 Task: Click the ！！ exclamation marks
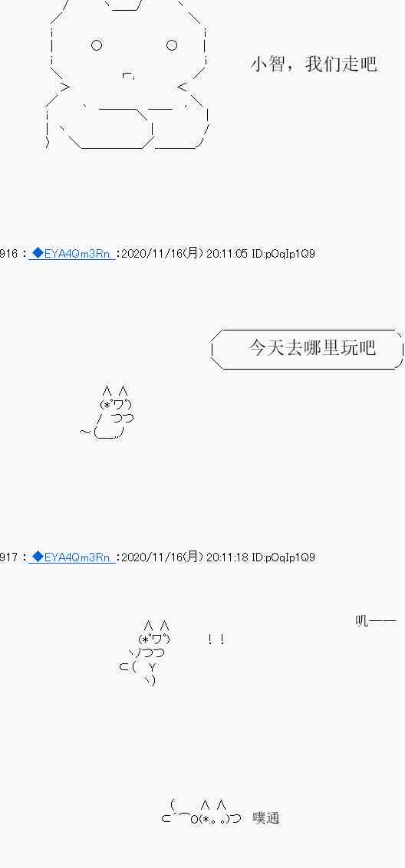[x=216, y=639]
